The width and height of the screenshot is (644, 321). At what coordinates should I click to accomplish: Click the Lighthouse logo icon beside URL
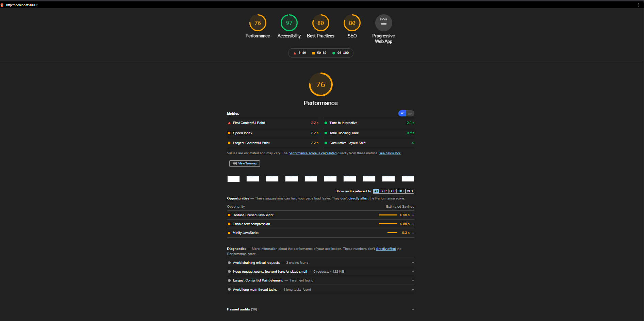click(2, 5)
